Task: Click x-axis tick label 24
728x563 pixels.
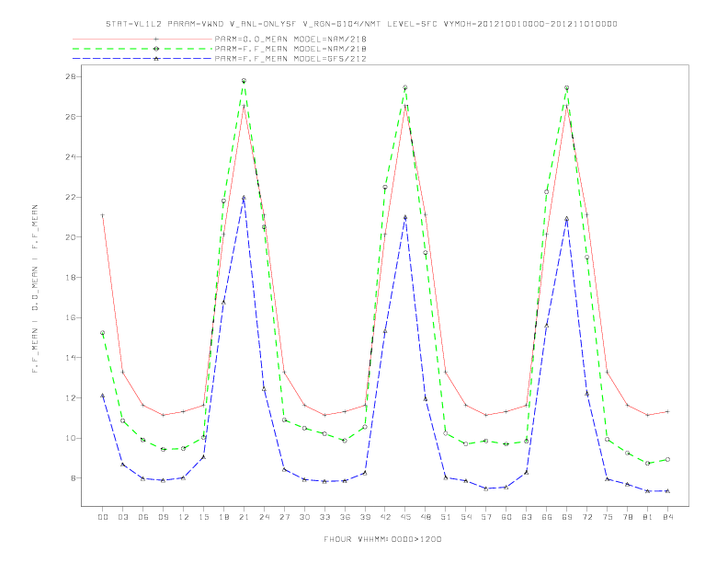Action: coord(264,517)
